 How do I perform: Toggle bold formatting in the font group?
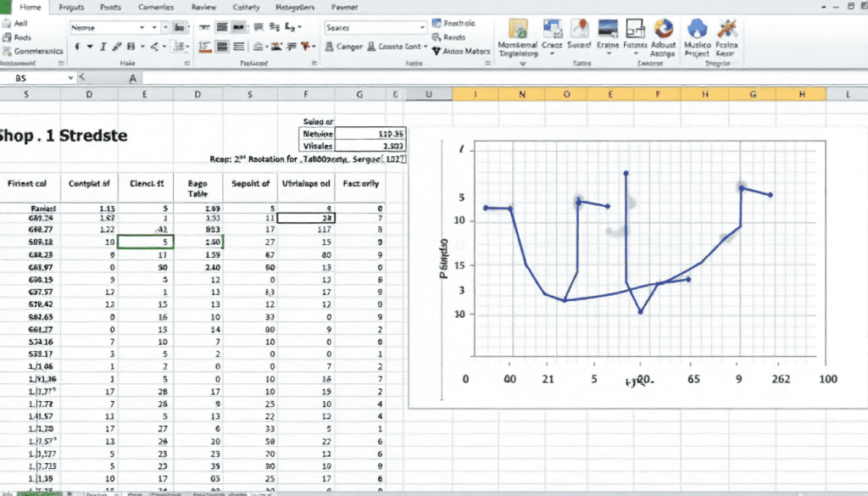point(77,47)
